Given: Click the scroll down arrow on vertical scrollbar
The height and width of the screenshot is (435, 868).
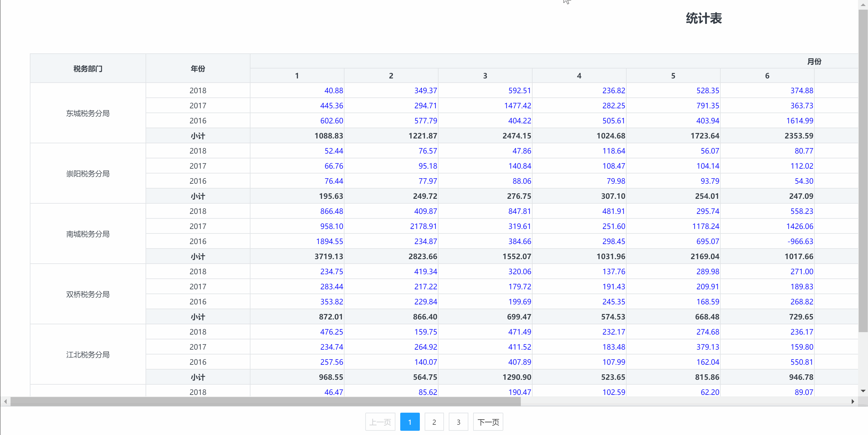Looking at the screenshot, I should click(863, 391).
